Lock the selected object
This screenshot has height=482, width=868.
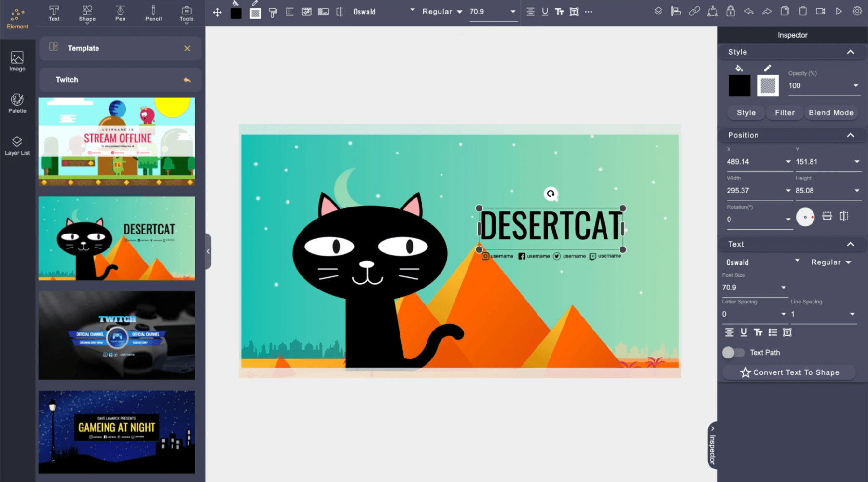coord(730,11)
